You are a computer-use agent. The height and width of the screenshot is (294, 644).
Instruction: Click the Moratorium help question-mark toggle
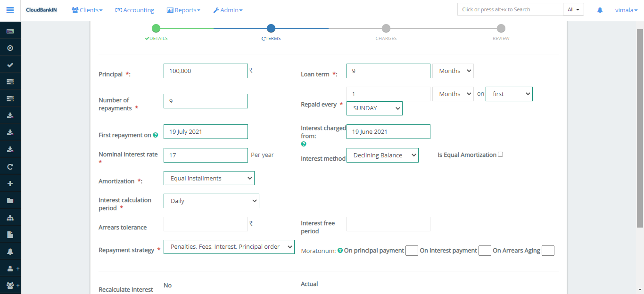coord(340,250)
